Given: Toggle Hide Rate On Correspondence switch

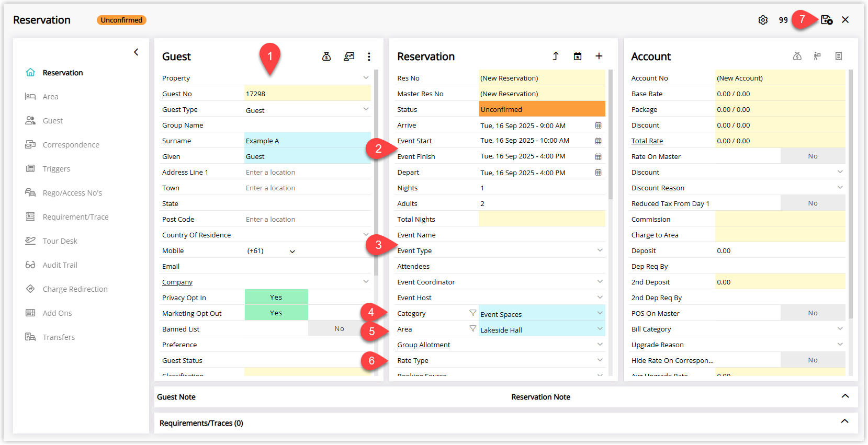Looking at the screenshot, I should pyautogui.click(x=813, y=360).
